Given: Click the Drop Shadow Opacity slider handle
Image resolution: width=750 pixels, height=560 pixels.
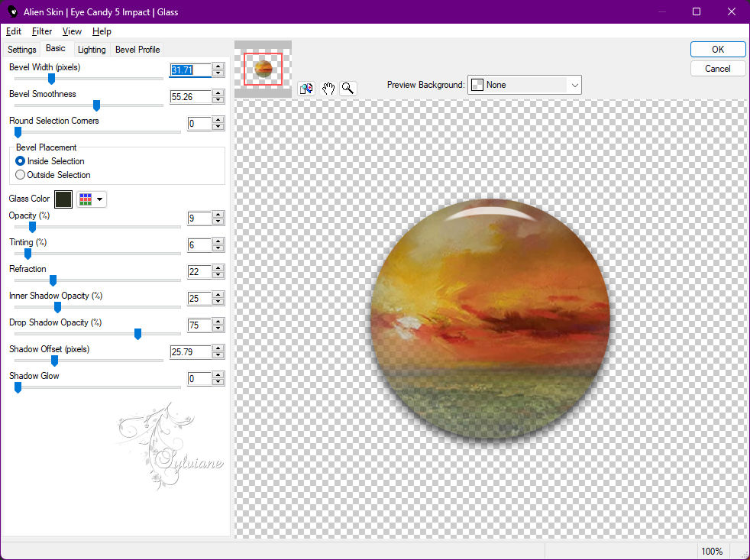Looking at the screenshot, I should [137, 334].
